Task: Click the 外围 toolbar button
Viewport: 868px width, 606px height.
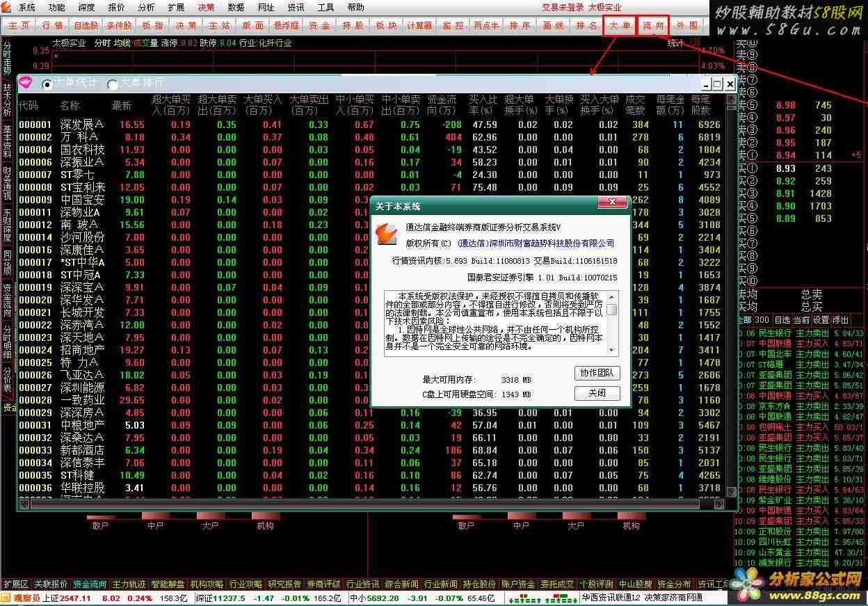Action: (x=686, y=25)
